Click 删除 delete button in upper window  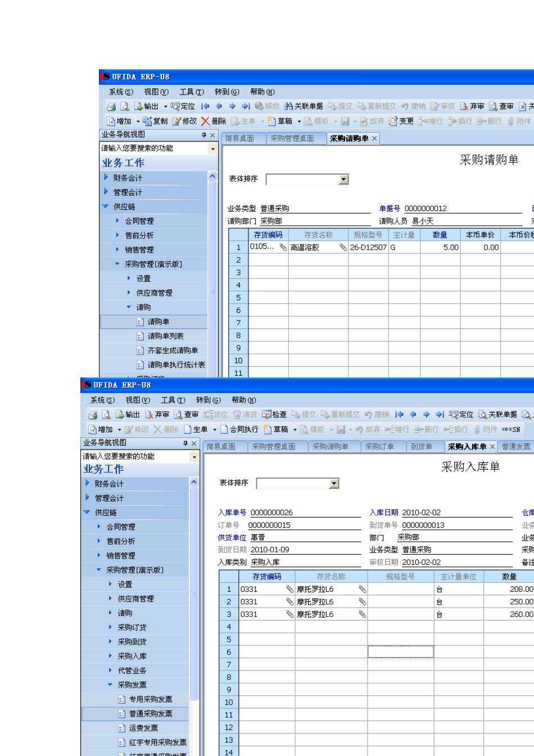click(214, 121)
